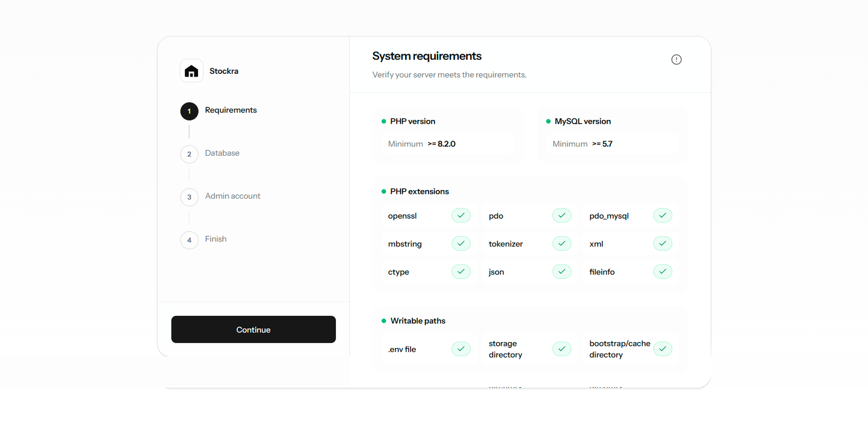Click the MySQL version minimum field
This screenshot has height=424, width=868.
click(612, 144)
